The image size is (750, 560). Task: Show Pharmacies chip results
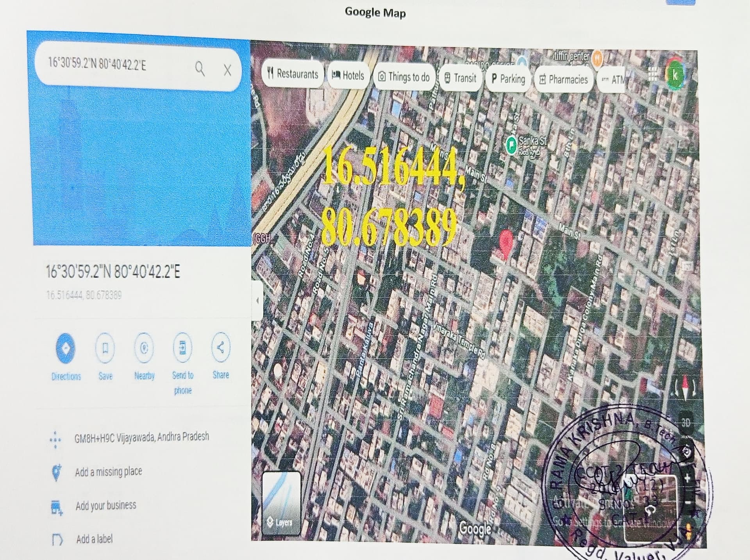point(564,80)
